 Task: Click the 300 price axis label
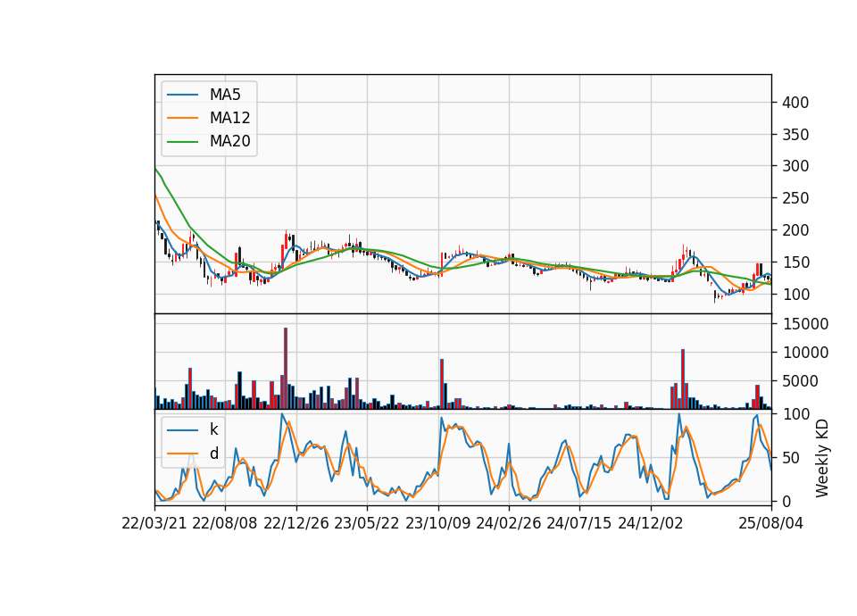tap(795, 166)
